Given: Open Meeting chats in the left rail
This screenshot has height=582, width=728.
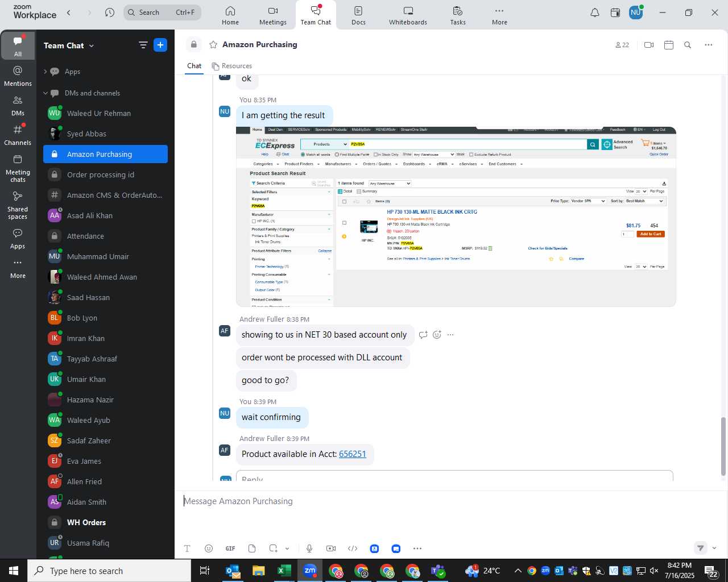Looking at the screenshot, I should tap(18, 168).
